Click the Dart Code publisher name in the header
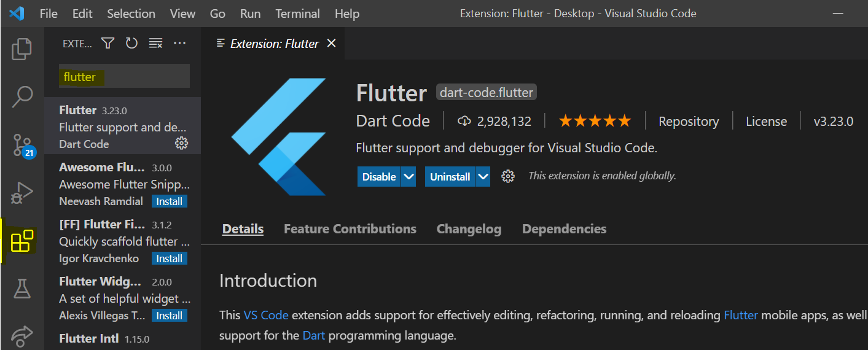Viewport: 868px width, 350px height. (393, 121)
